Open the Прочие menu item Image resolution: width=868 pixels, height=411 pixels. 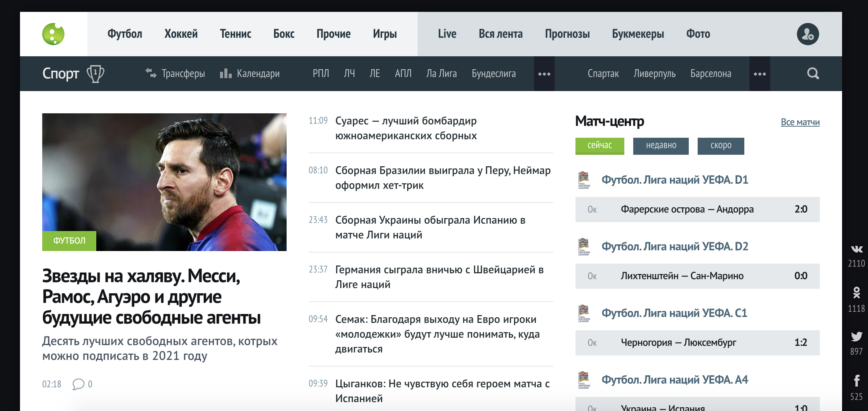(x=334, y=34)
